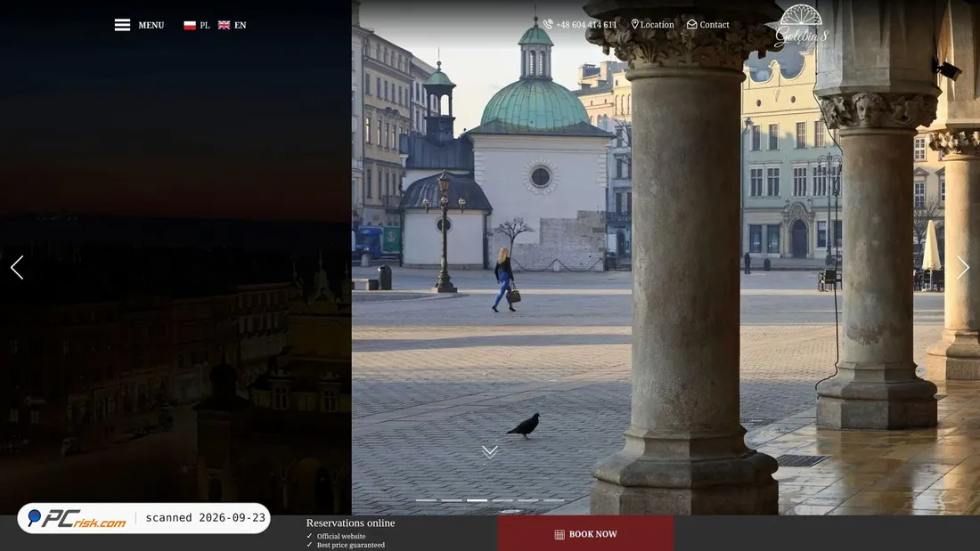Jump to the sixth slide indicator
The image size is (980, 551).
pyautogui.click(x=554, y=500)
